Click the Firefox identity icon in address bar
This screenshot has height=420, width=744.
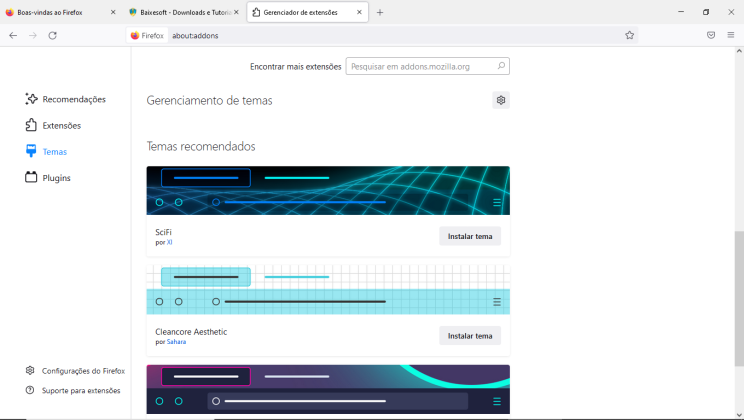click(x=147, y=36)
